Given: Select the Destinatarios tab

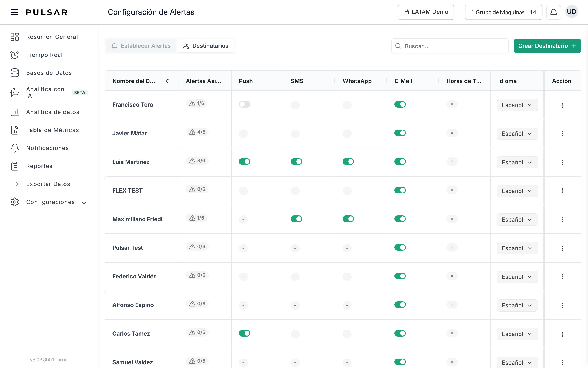Looking at the screenshot, I should coord(205,46).
